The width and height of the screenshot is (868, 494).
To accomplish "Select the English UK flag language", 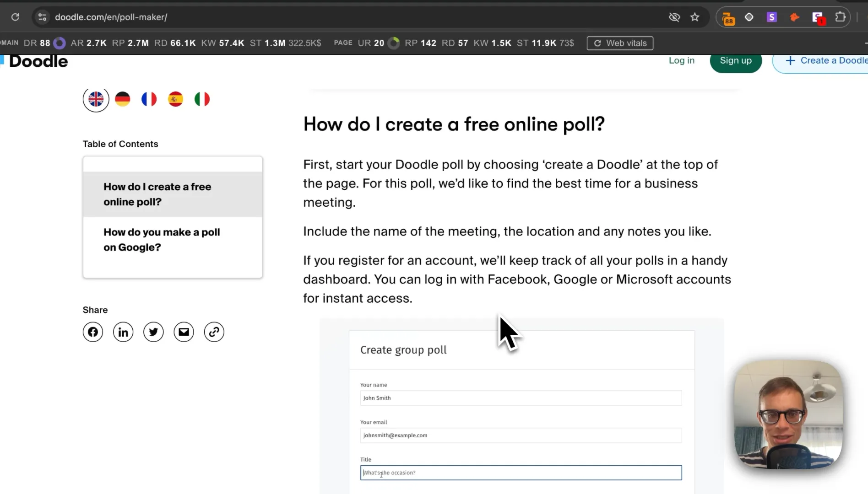I will point(96,99).
